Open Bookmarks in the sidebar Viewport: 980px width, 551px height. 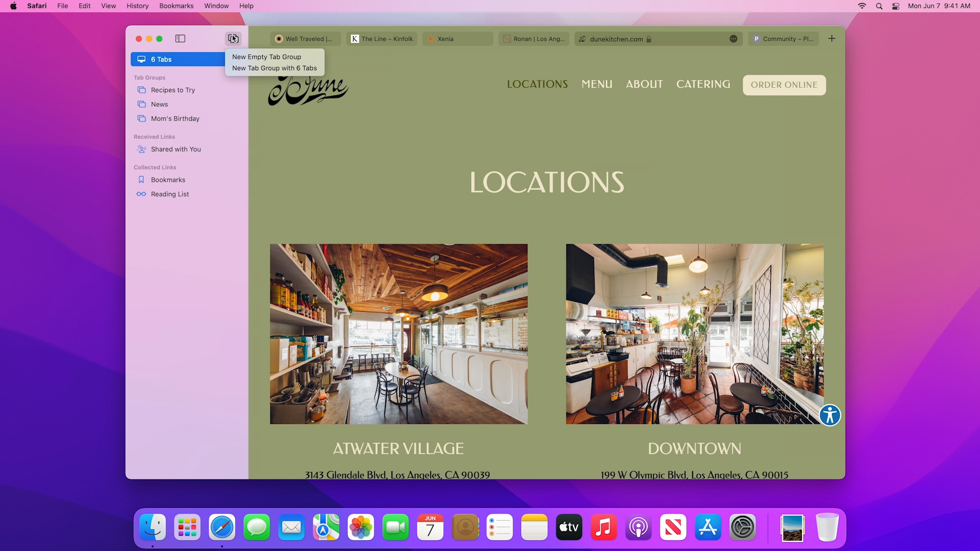coord(168,180)
